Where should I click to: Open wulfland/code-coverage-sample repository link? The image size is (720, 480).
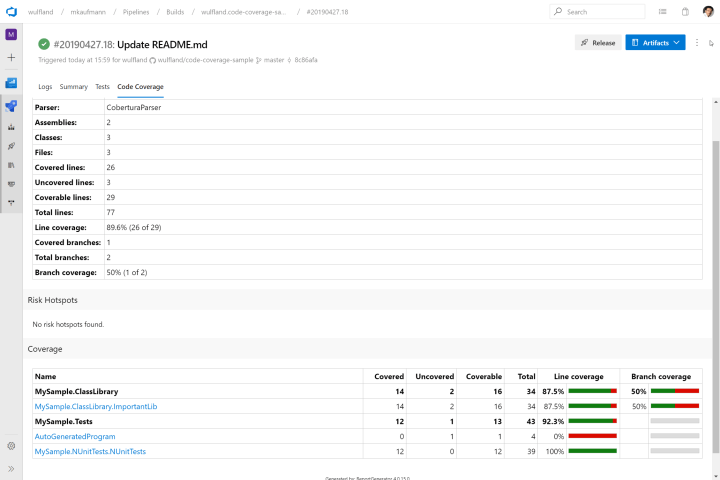pos(205,60)
